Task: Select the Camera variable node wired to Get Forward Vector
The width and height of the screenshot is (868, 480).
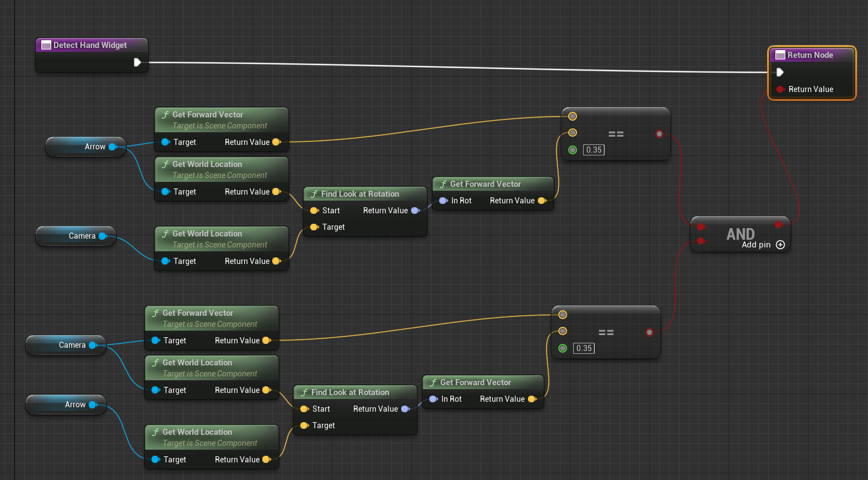Action: coord(65,345)
